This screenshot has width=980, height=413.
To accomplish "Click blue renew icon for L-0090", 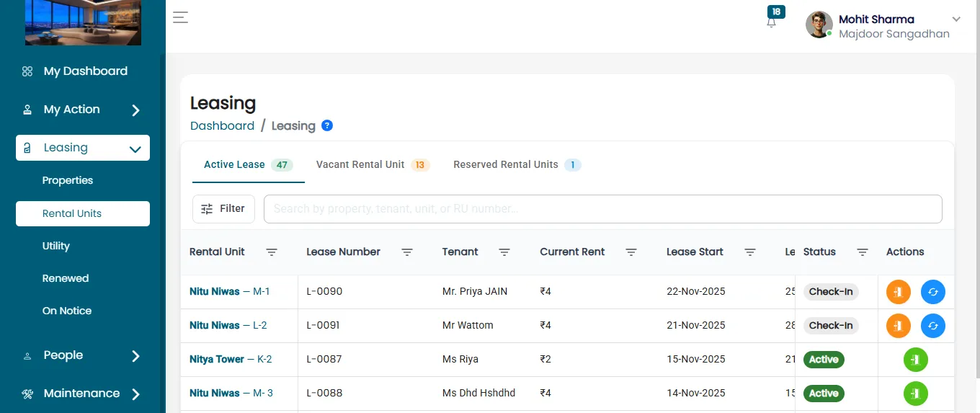I will point(933,292).
